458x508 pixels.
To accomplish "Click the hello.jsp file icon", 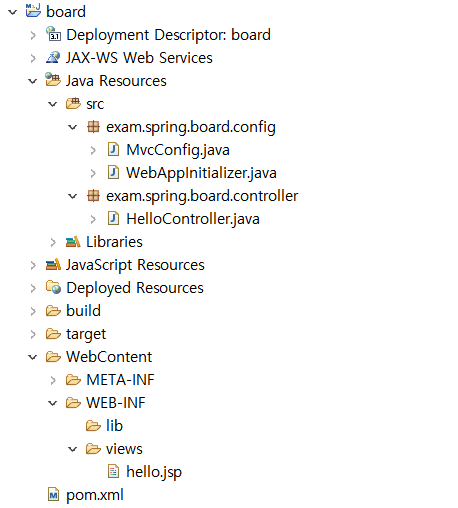I will tap(113, 472).
